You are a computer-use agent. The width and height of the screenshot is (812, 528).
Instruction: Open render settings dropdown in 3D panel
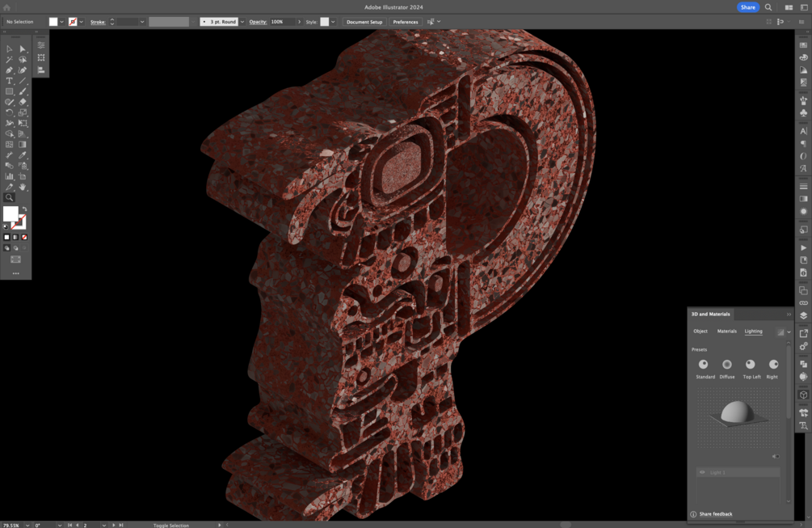pos(789,332)
